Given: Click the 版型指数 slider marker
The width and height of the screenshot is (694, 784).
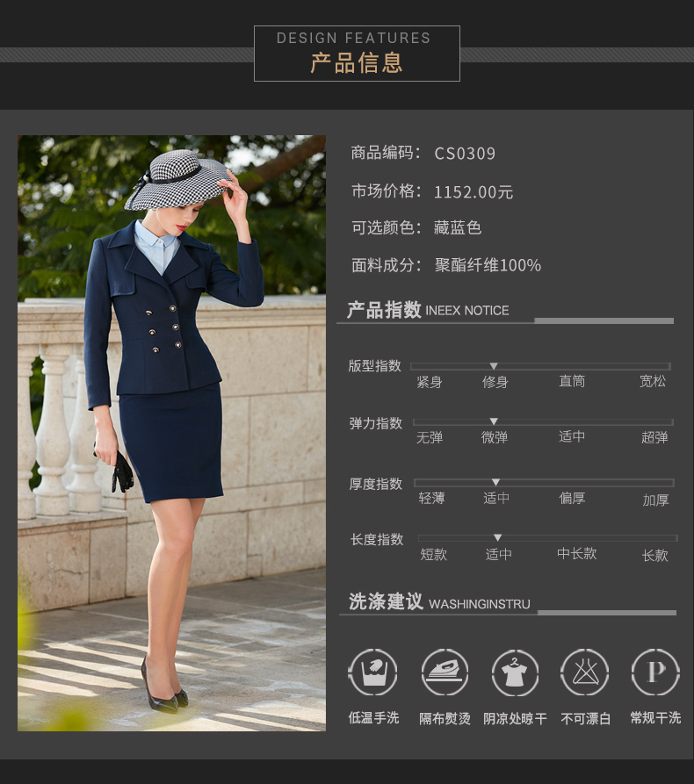Looking at the screenshot, I should (494, 366).
